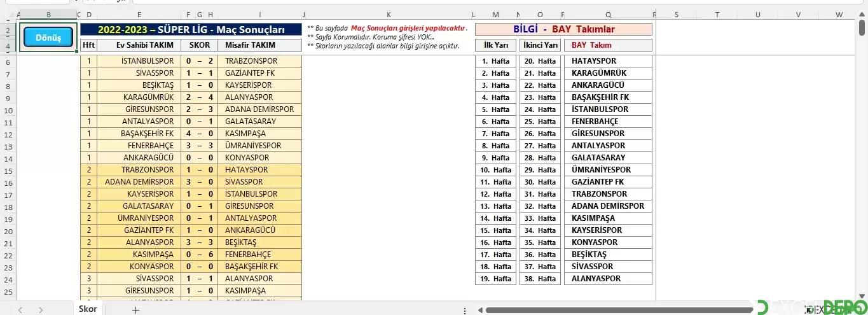Click the Hft header cell
Screen dimensions: 868x315
(89, 45)
